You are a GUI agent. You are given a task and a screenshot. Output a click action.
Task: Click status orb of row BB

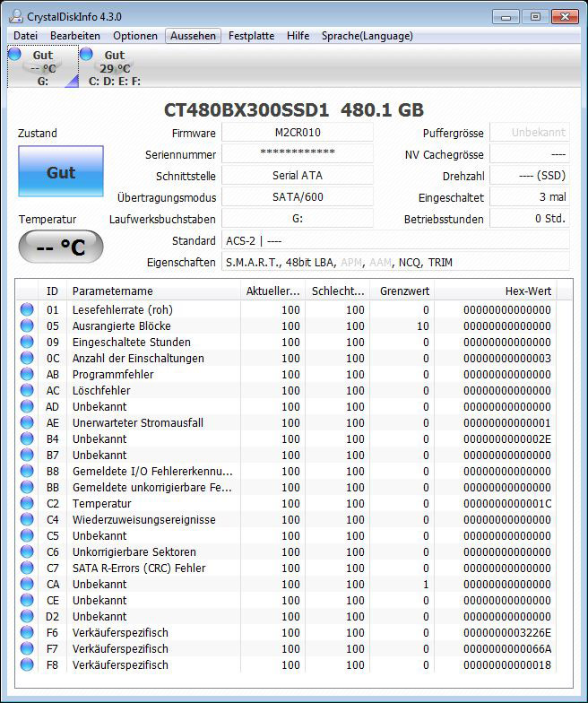point(27,487)
